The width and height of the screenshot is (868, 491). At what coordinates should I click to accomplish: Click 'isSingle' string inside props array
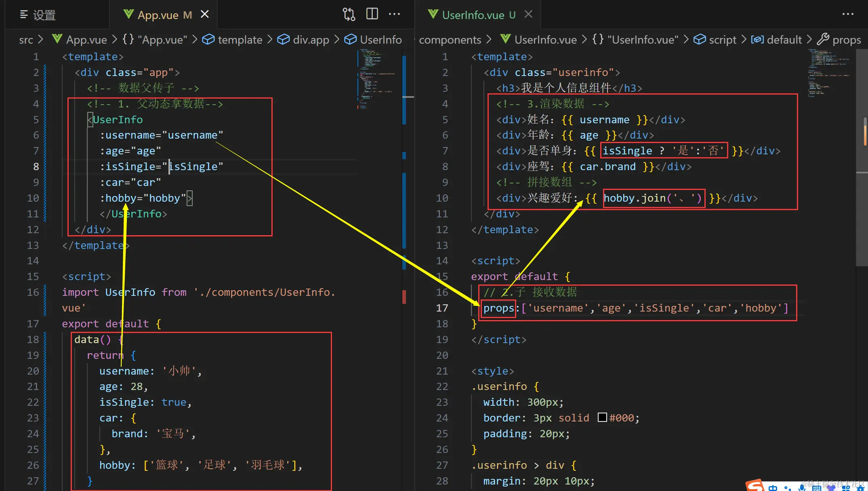click(x=664, y=308)
